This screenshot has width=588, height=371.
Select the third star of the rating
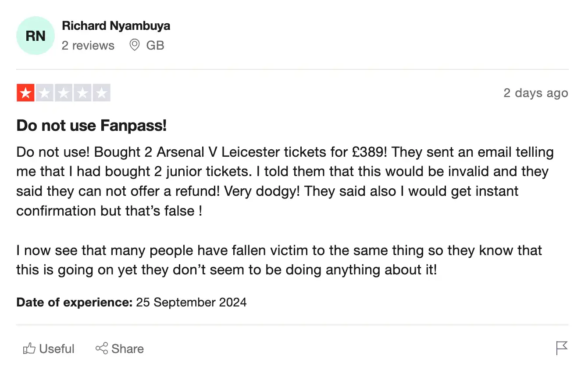tap(64, 93)
